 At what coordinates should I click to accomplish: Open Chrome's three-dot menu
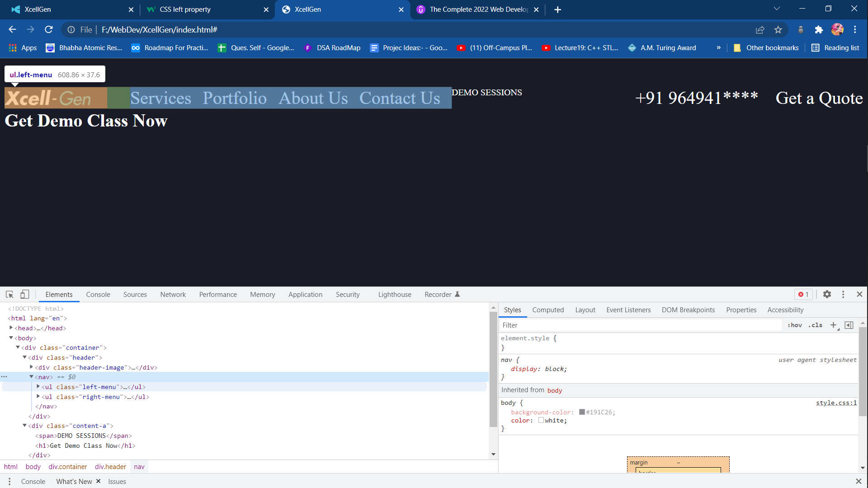tap(855, 30)
